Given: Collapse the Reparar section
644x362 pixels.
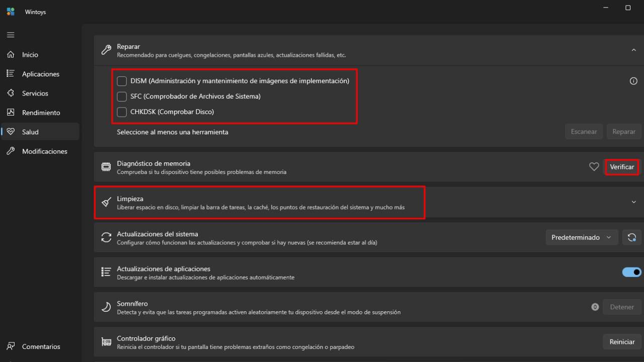Looking at the screenshot, I should pyautogui.click(x=634, y=50).
